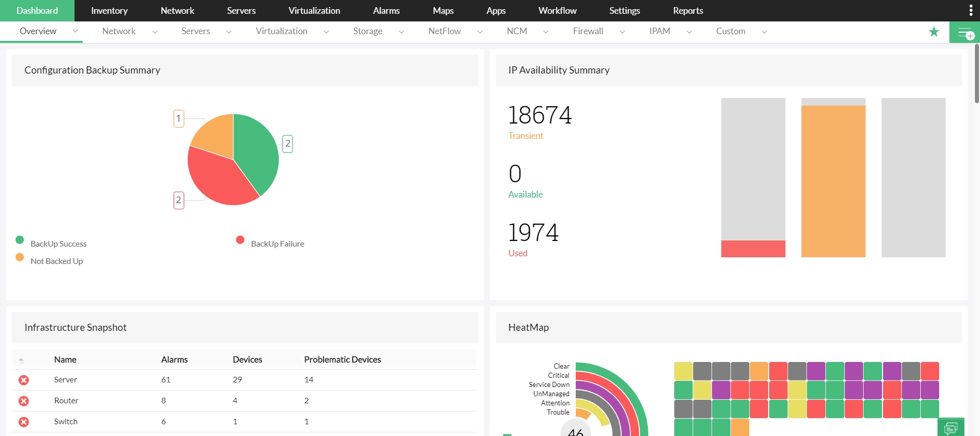Expand the Storage tab dropdown arrow
980x436 pixels.
click(x=401, y=32)
